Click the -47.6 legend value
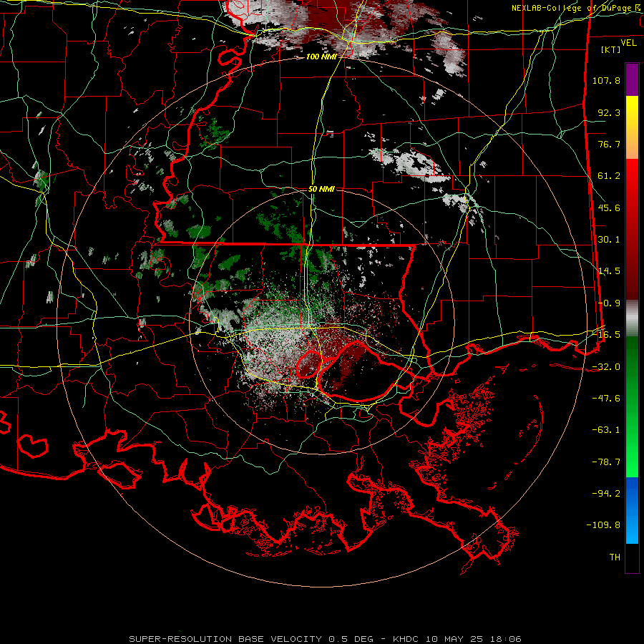Viewport: 644px width, 644px height. 606,399
